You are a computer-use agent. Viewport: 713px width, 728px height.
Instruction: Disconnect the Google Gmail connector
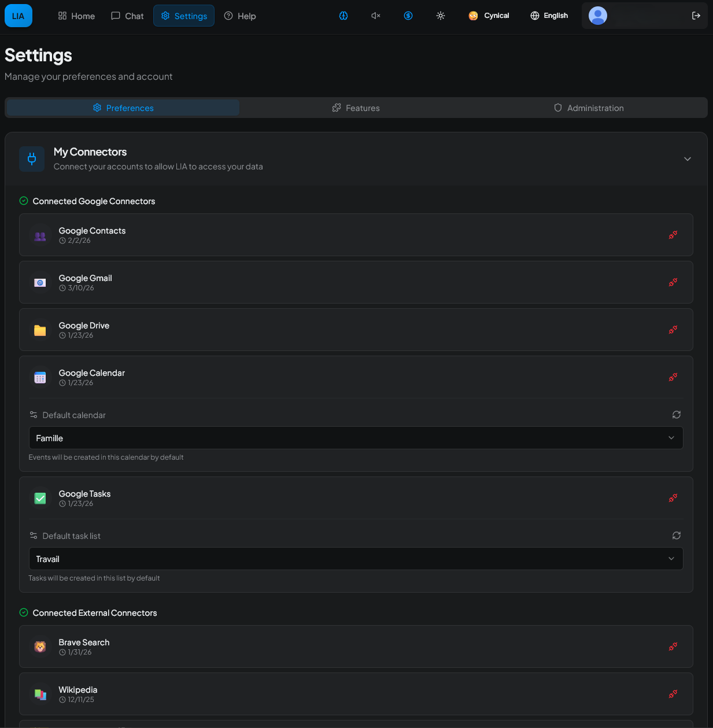(x=673, y=282)
